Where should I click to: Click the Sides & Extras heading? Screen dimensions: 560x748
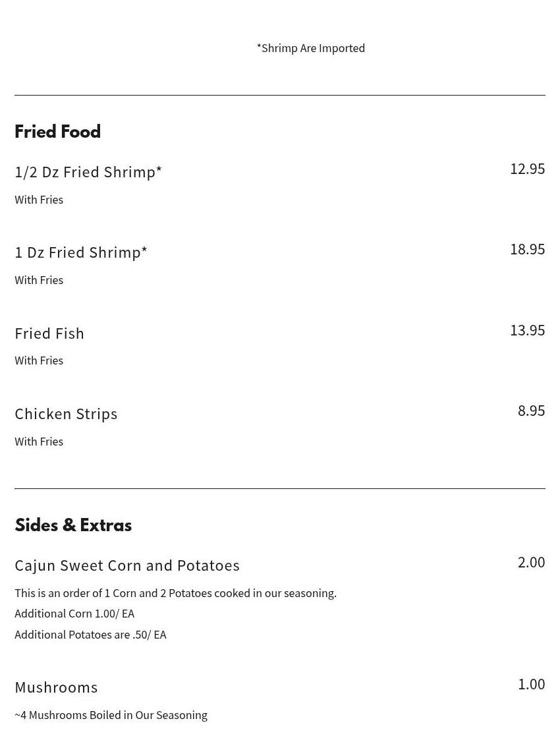(x=73, y=525)
